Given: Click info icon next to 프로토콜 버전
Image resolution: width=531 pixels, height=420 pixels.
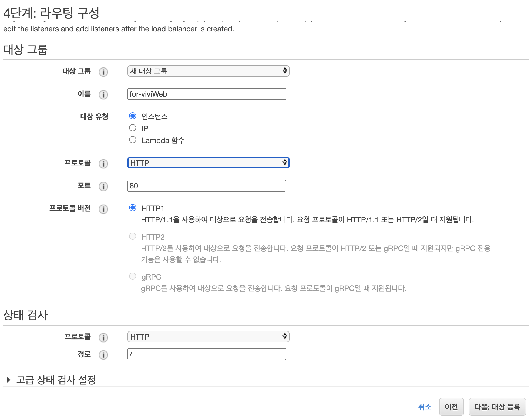Looking at the screenshot, I should coord(103,209).
